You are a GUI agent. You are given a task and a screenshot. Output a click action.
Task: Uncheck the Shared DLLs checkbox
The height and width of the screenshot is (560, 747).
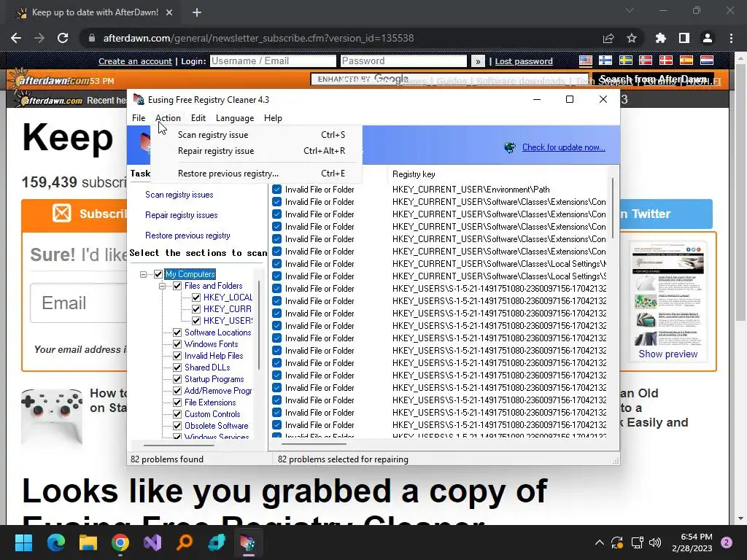tap(177, 367)
